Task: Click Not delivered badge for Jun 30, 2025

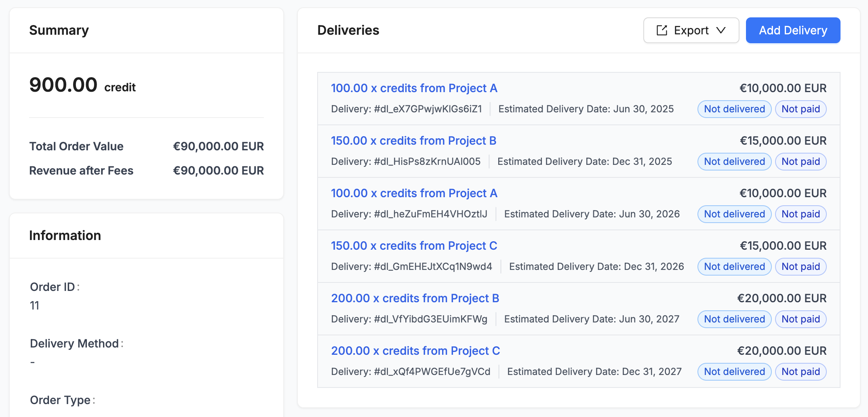Action: [734, 109]
